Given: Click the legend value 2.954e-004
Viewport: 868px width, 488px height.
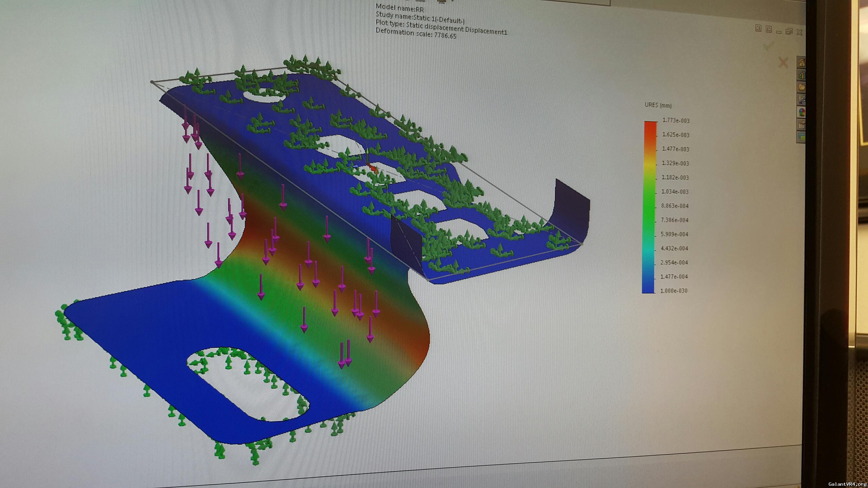Looking at the screenshot, I should 675,262.
